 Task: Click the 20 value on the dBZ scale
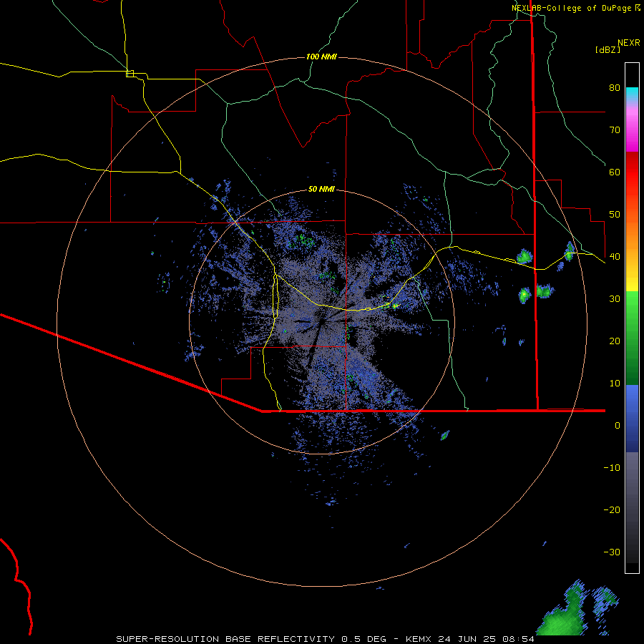click(x=615, y=341)
